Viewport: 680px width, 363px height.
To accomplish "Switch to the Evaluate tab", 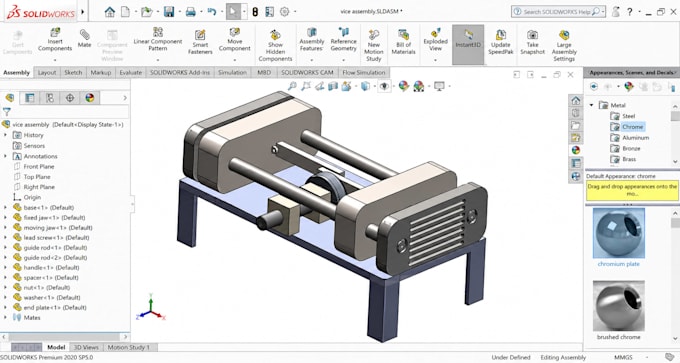I will click(131, 72).
